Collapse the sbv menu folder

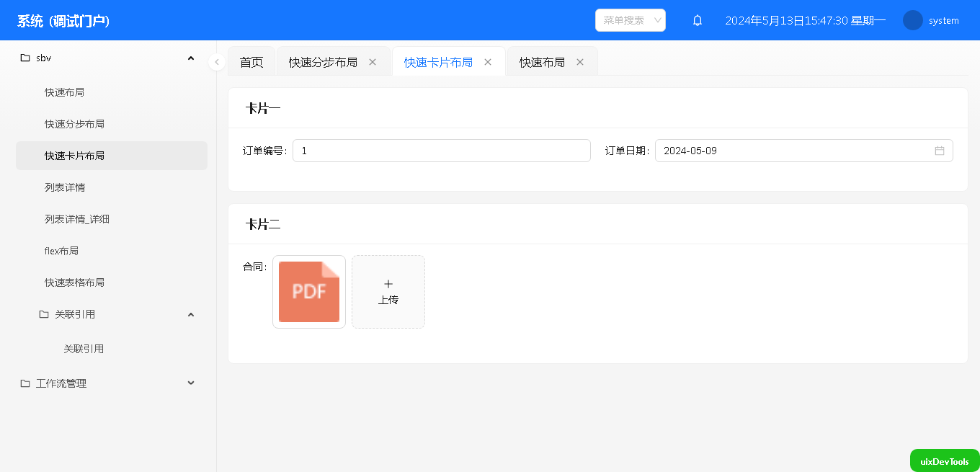[x=191, y=58]
